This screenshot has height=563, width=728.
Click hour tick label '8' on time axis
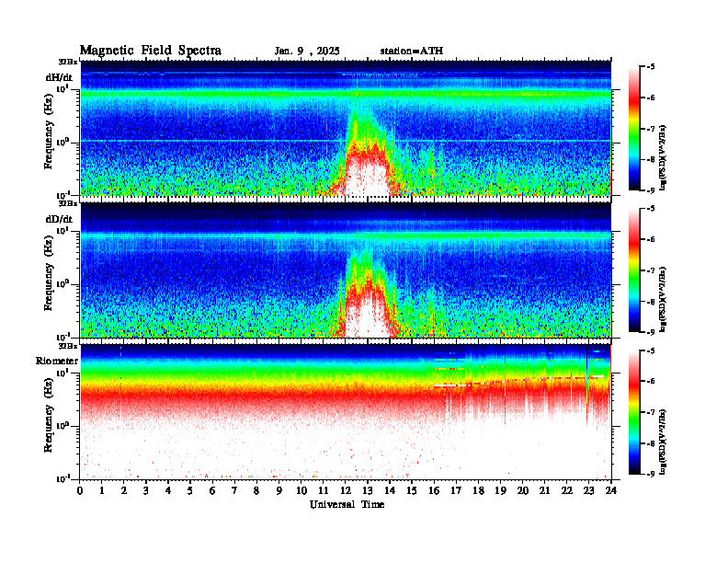point(256,491)
